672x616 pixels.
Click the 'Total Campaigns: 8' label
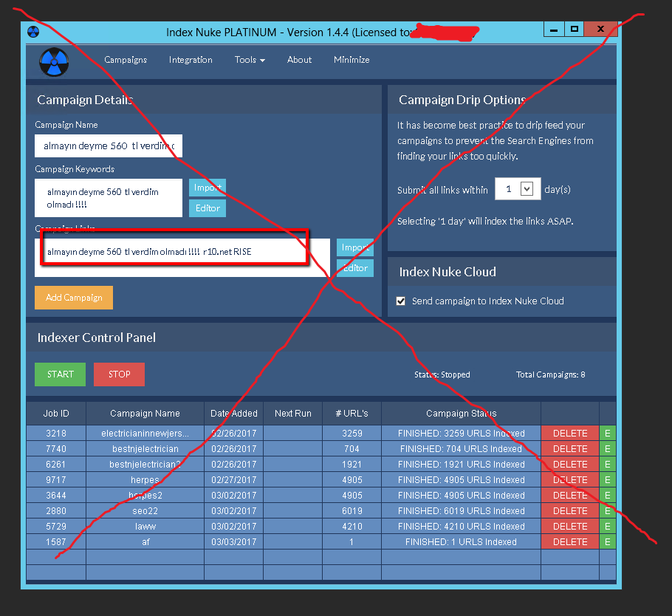click(x=550, y=374)
